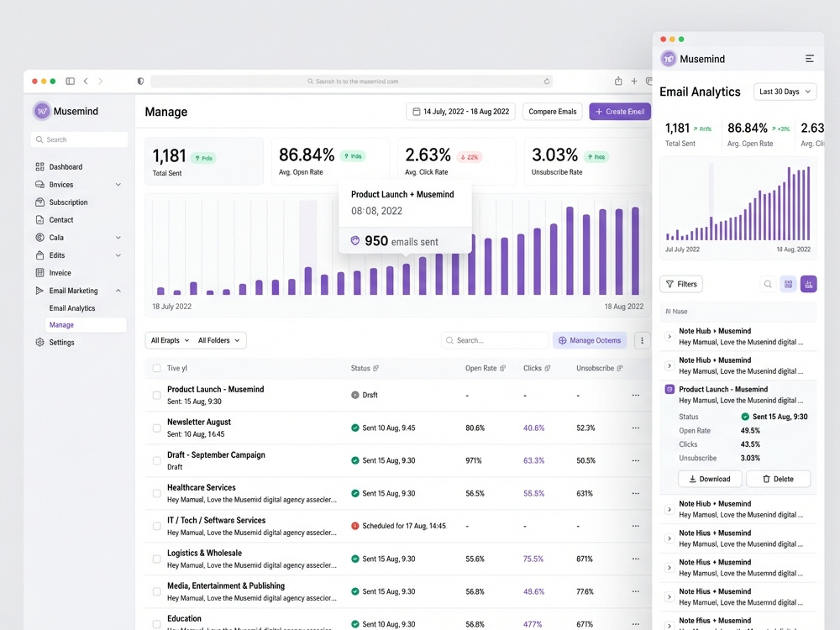The width and height of the screenshot is (840, 630).
Task: Sort by Open Rate column icon
Action: pos(502,368)
